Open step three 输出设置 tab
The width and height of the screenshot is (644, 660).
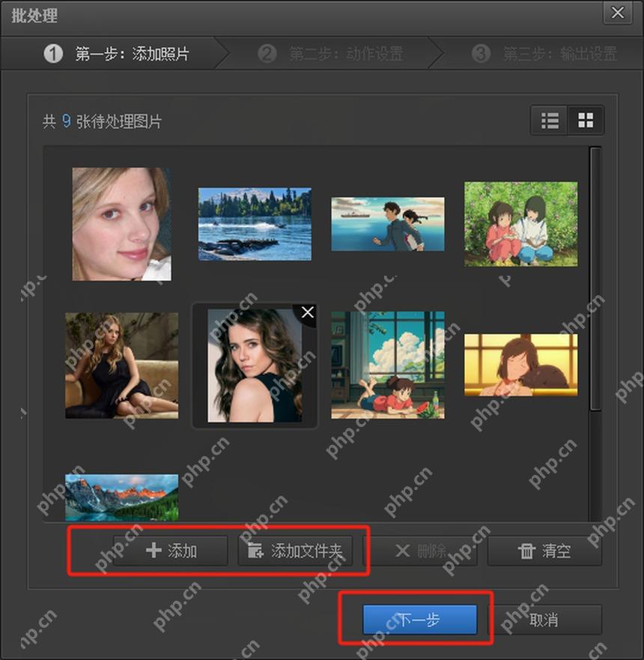coord(544,53)
